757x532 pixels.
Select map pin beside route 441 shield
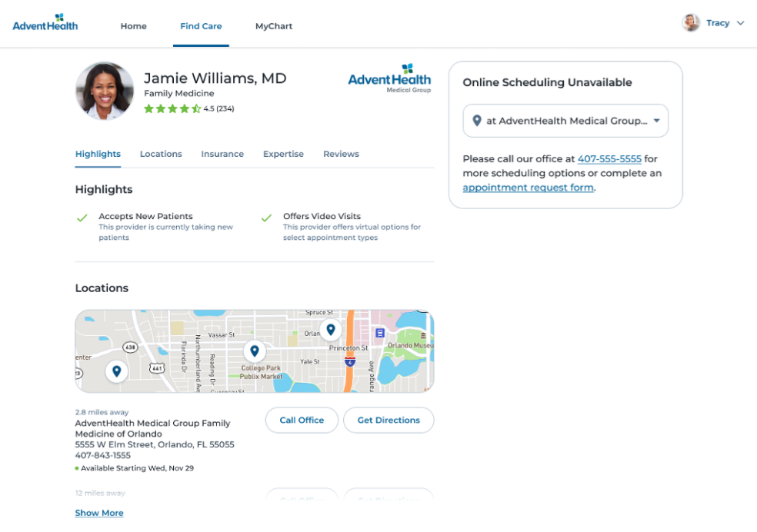pyautogui.click(x=116, y=371)
